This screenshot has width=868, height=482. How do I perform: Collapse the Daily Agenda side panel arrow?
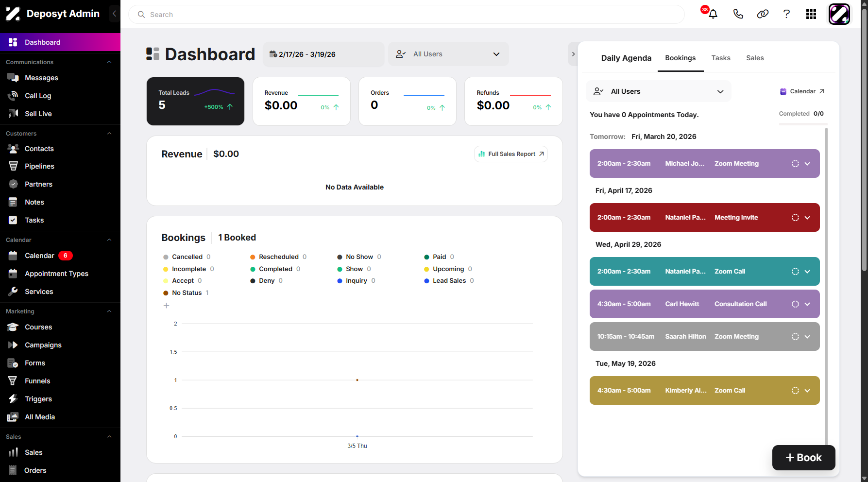(573, 54)
